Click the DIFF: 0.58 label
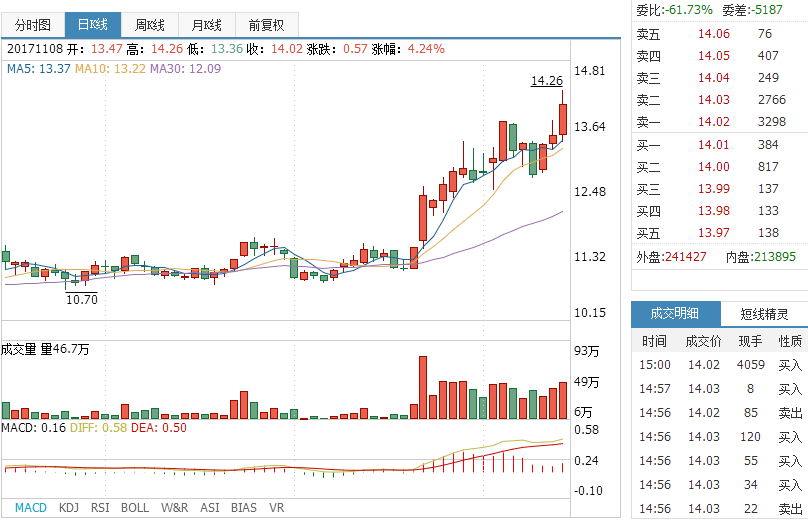Viewport: 808px width, 522px height. 98,428
